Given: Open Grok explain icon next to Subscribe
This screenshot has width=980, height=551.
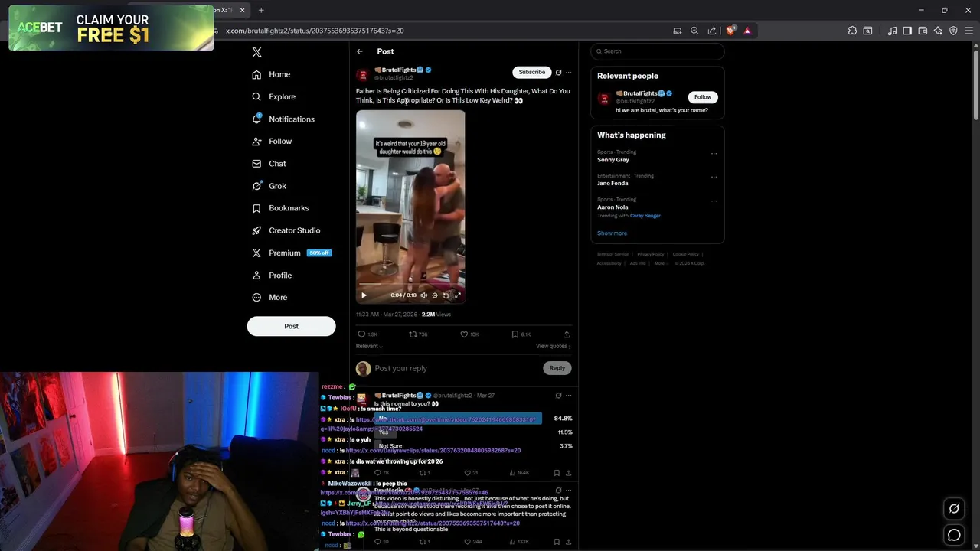Looking at the screenshot, I should (x=558, y=73).
